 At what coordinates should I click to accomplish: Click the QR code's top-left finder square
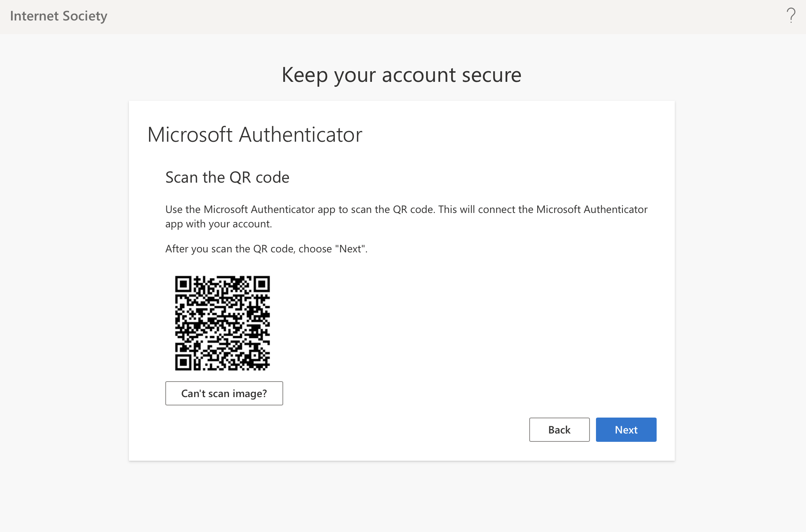click(x=183, y=284)
